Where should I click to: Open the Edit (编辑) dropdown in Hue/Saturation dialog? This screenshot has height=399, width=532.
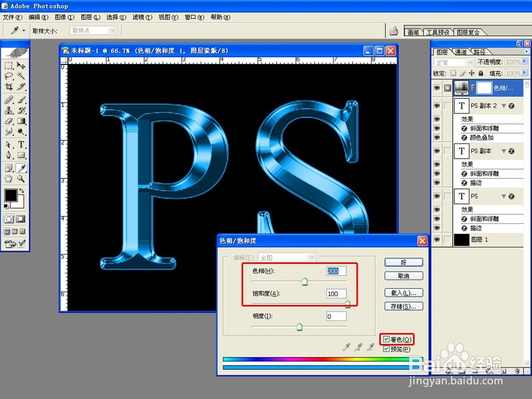tap(311, 257)
